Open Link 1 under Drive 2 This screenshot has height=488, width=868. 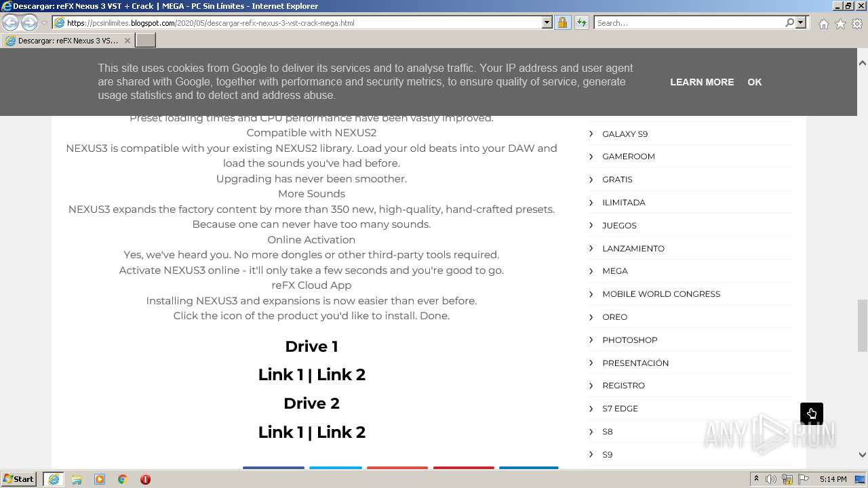pyautogui.click(x=281, y=432)
